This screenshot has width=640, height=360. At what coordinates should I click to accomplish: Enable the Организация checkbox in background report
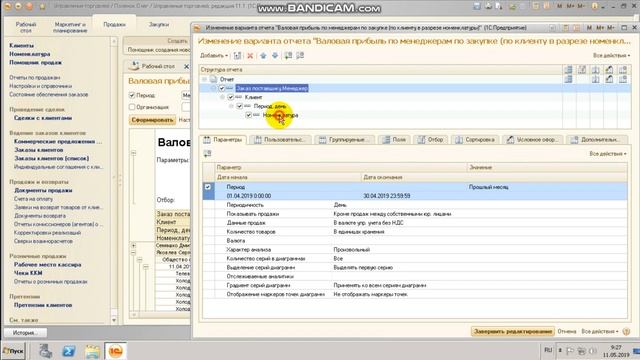(x=132, y=107)
